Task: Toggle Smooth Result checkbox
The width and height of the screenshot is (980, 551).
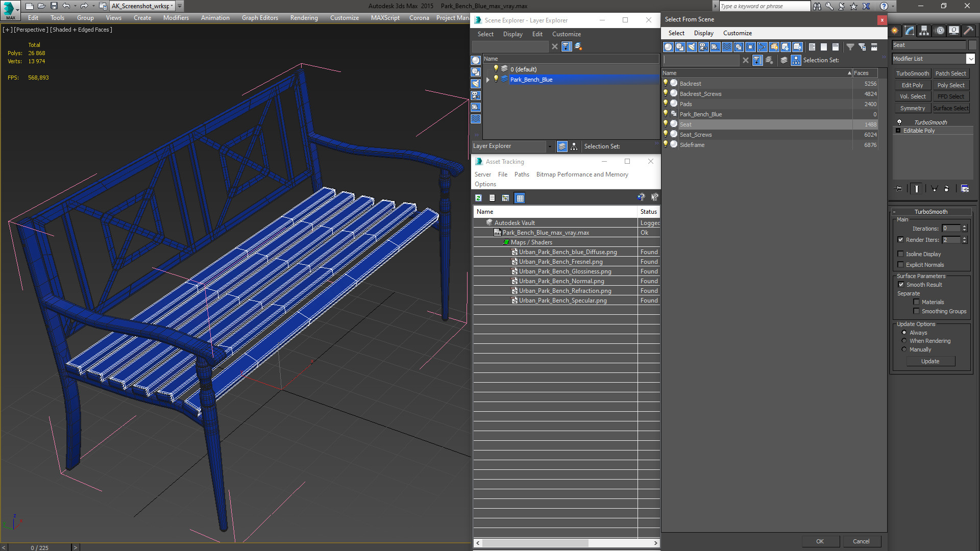Action: tap(901, 284)
